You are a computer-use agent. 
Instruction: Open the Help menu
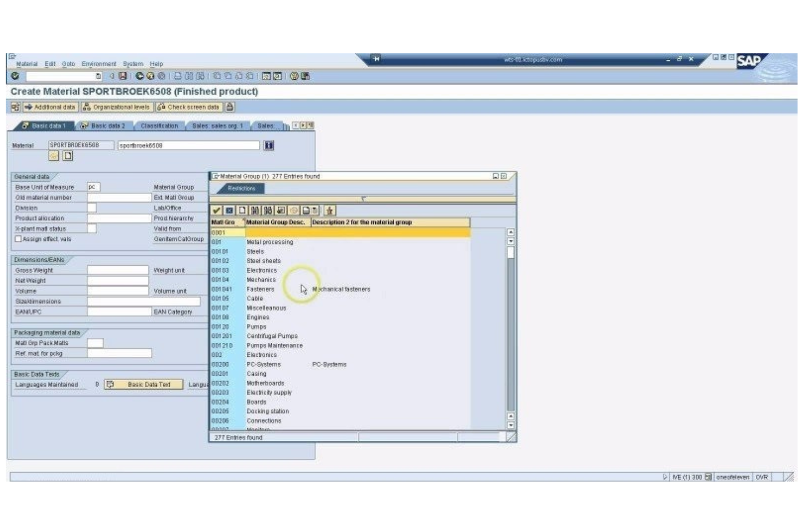pos(156,64)
